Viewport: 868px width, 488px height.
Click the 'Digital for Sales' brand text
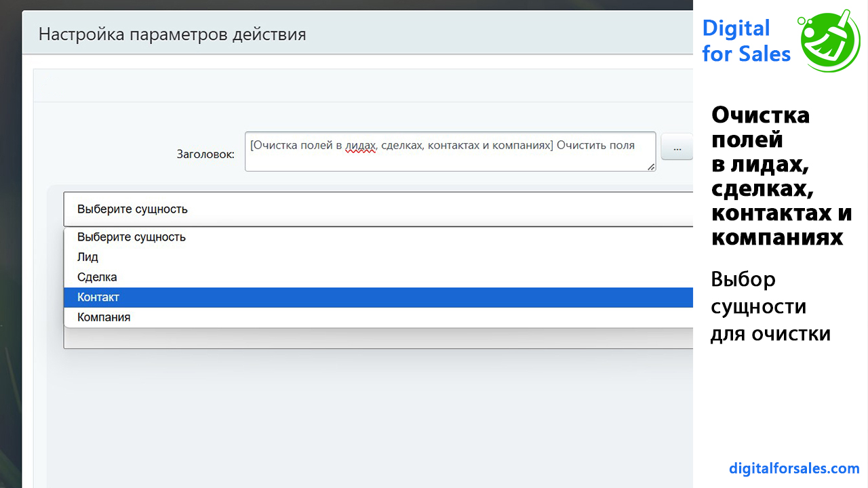[x=746, y=41]
